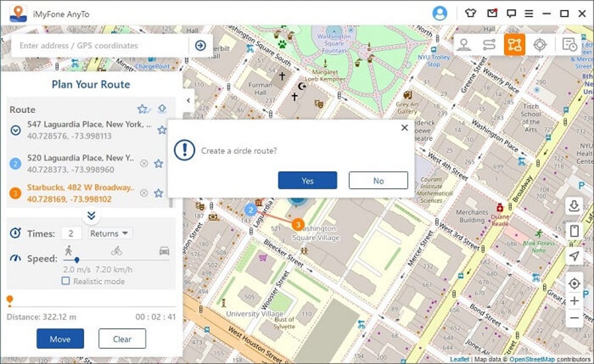Open the T-shirt skin theme icon
Viewport: 594px width, 364px height.
[470, 13]
